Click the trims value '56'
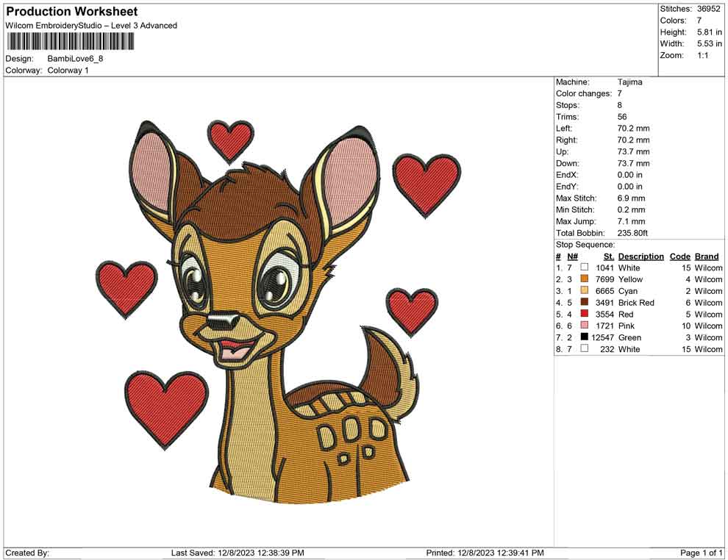The image size is (728, 560). pos(622,117)
